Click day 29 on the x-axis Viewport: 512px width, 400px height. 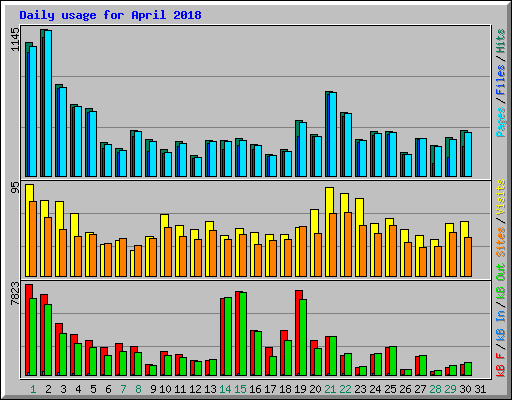click(450, 389)
